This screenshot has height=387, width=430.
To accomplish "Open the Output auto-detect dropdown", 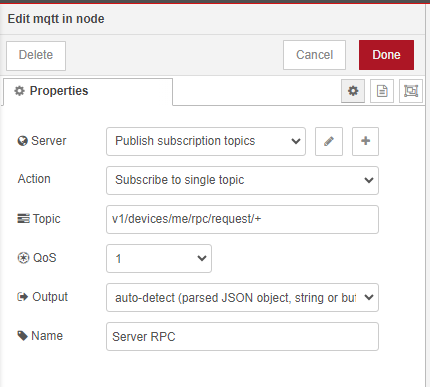I will coord(242,297).
